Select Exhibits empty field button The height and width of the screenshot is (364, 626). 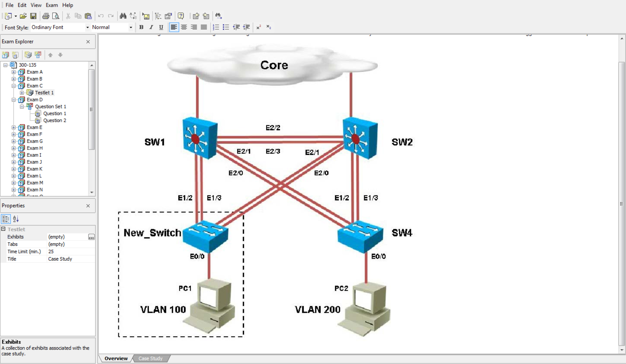[x=91, y=237]
